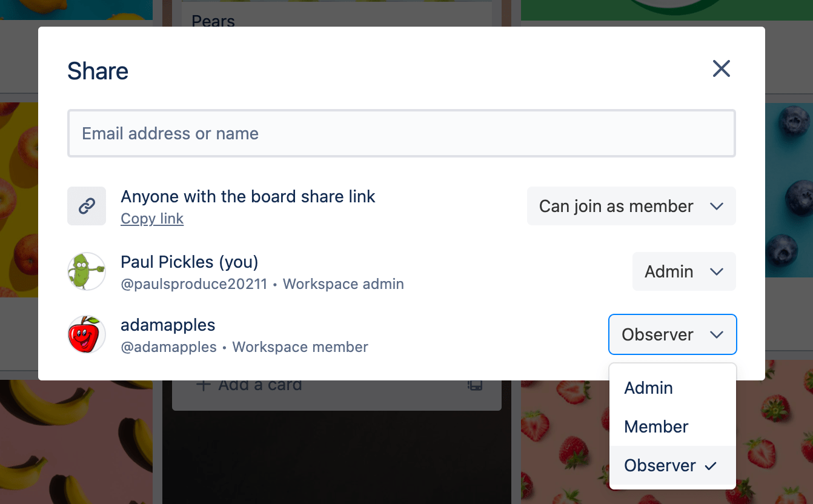The image size is (813, 504).
Task: Click adamapples's red apple avatar icon
Action: point(87,334)
